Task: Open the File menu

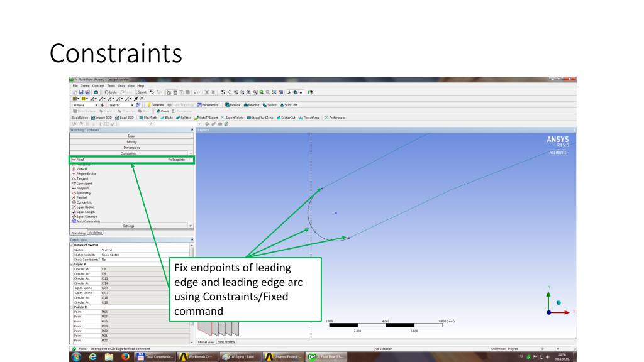Action: click(x=75, y=86)
